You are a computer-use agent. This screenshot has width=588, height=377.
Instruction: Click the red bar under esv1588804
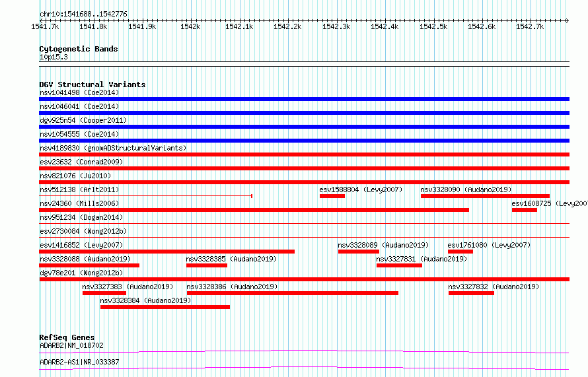coord(332,196)
